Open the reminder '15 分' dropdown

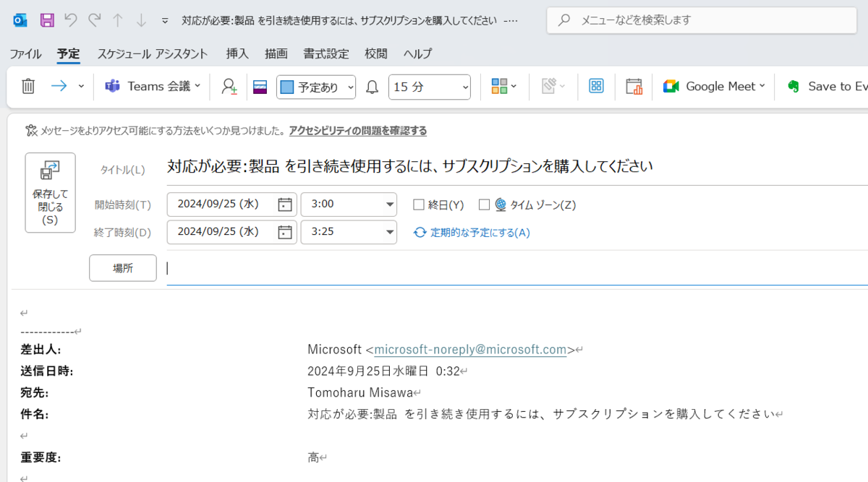point(430,87)
